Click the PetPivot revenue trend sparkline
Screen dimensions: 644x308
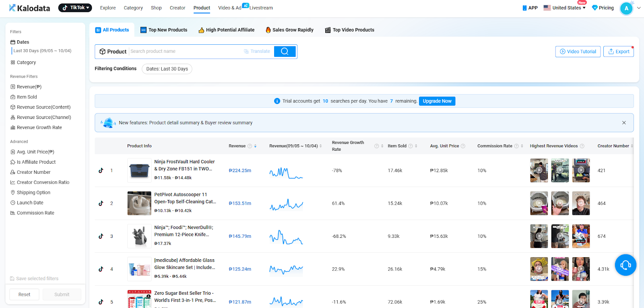[x=286, y=204]
